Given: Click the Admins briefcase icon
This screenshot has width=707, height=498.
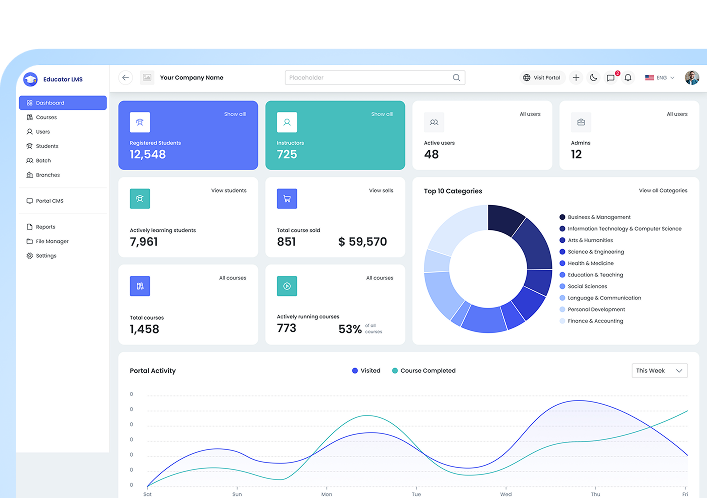Looking at the screenshot, I should (580, 122).
